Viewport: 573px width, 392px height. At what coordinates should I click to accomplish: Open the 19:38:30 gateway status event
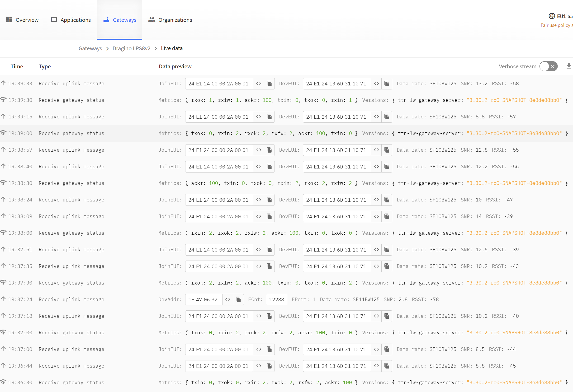(x=286, y=183)
